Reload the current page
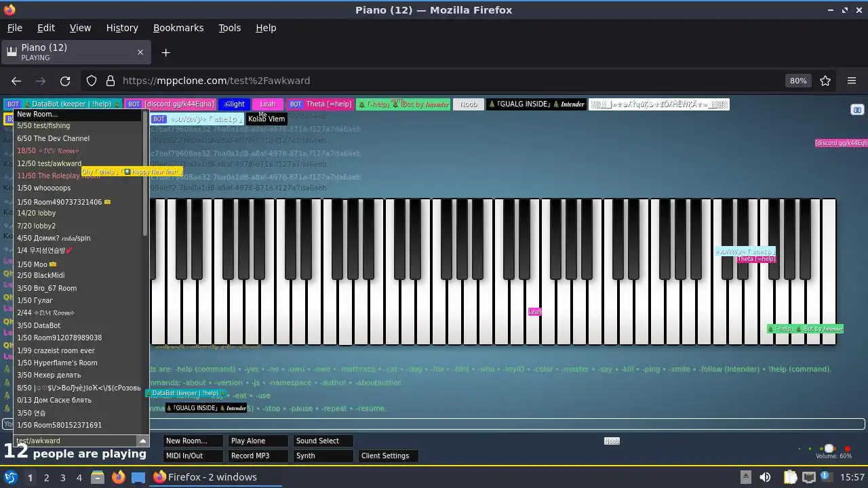The width and height of the screenshot is (868, 488). [x=65, y=81]
